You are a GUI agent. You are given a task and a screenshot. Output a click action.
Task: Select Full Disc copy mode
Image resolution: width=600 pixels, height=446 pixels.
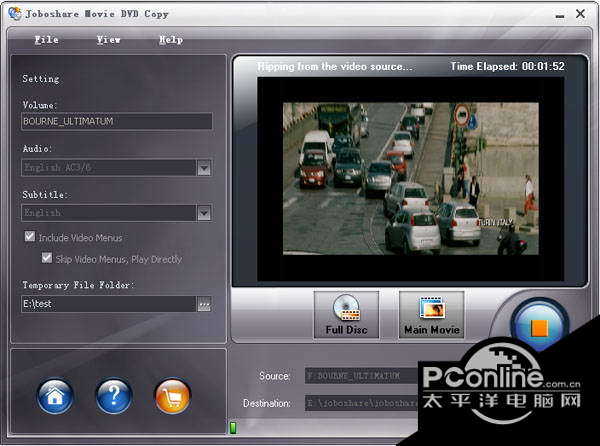pyautogui.click(x=347, y=315)
